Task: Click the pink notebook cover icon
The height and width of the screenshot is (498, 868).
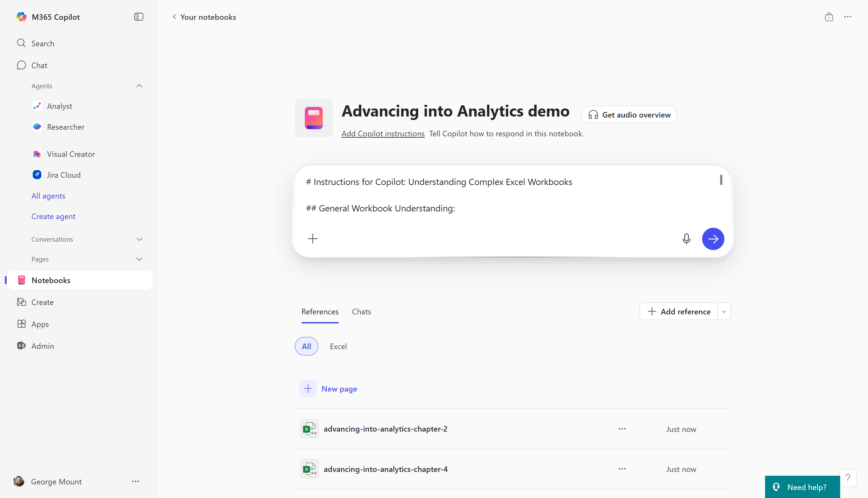Action: point(314,118)
